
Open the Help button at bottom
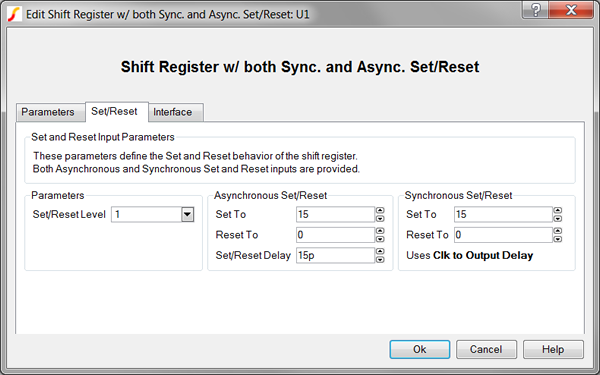[x=553, y=349]
